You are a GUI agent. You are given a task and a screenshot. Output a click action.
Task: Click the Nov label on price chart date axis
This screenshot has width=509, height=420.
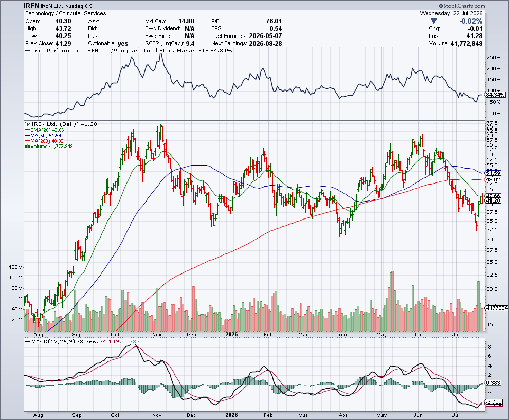[x=157, y=334]
